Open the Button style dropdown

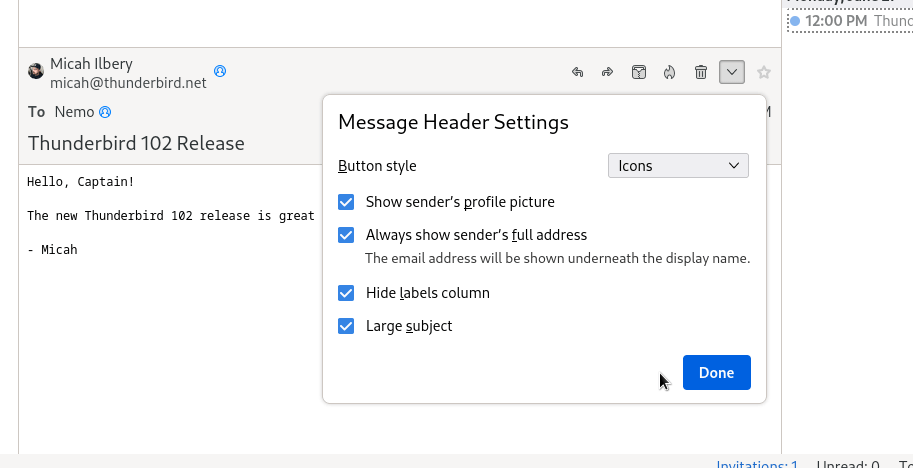(x=678, y=166)
